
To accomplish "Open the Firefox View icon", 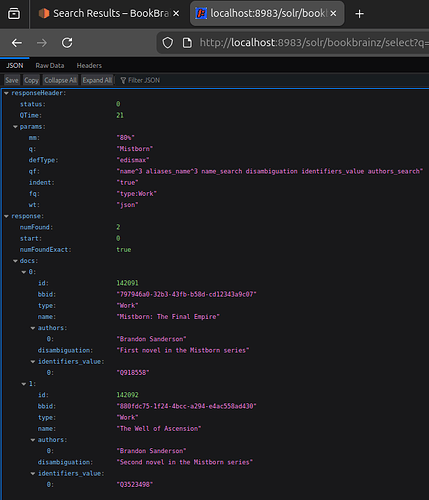I will coord(14,14).
